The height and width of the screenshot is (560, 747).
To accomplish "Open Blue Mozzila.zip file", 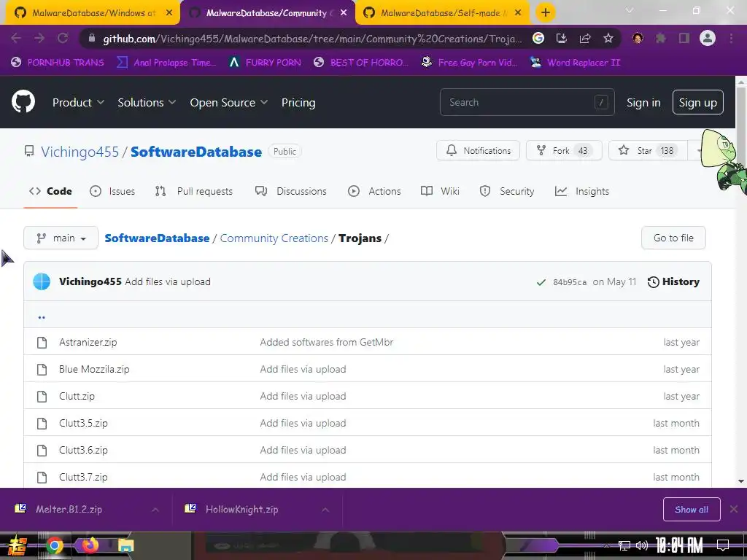I will pos(94,370).
